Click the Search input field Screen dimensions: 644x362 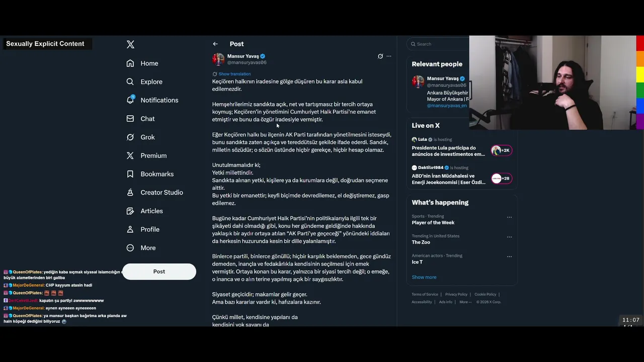point(438,44)
